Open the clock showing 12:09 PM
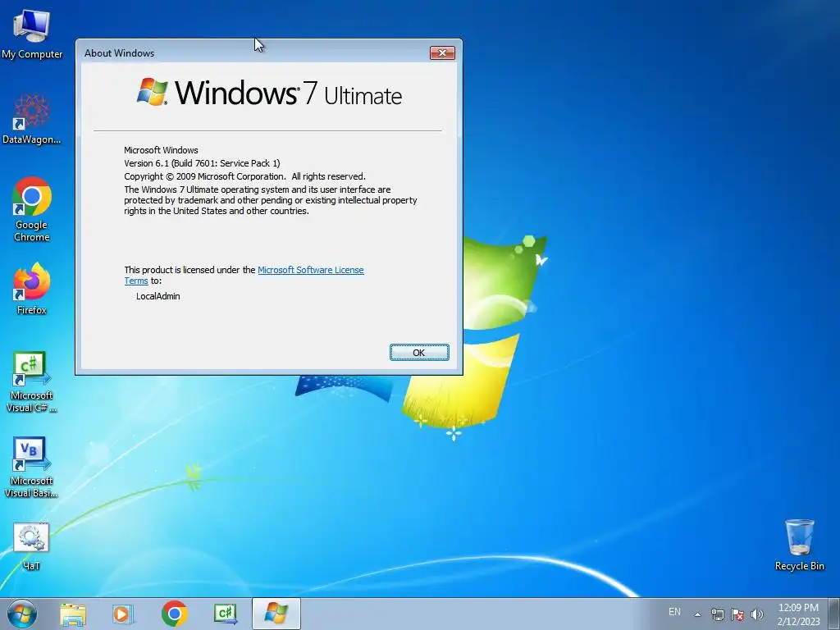Viewport: 840px width, 630px height. (x=798, y=614)
